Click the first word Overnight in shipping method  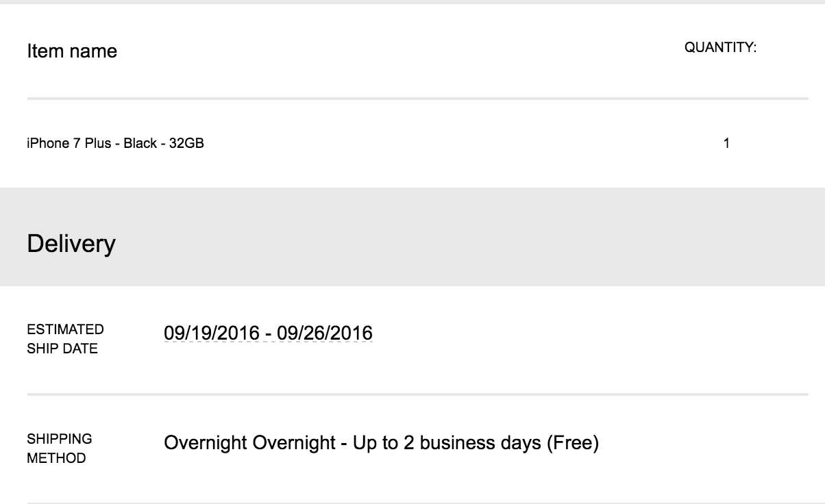coord(206,443)
